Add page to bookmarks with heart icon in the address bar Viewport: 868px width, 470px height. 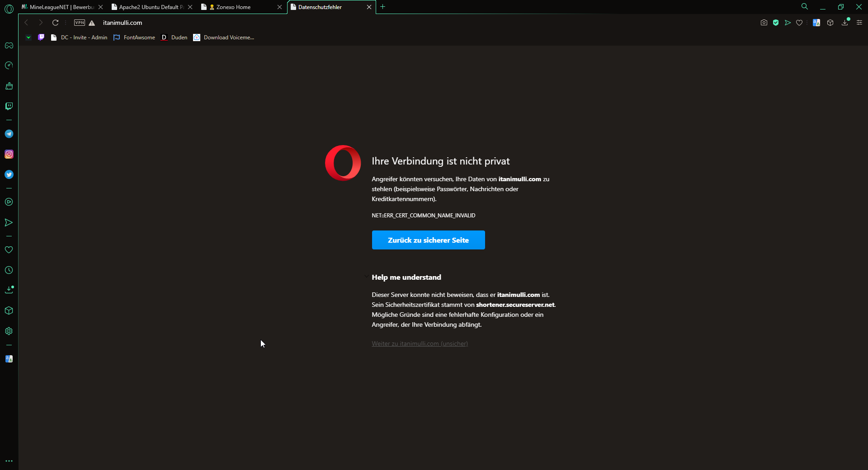(x=799, y=23)
